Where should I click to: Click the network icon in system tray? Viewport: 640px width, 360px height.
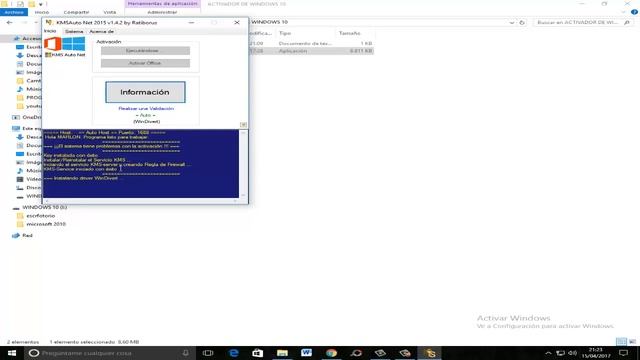click(x=560, y=353)
